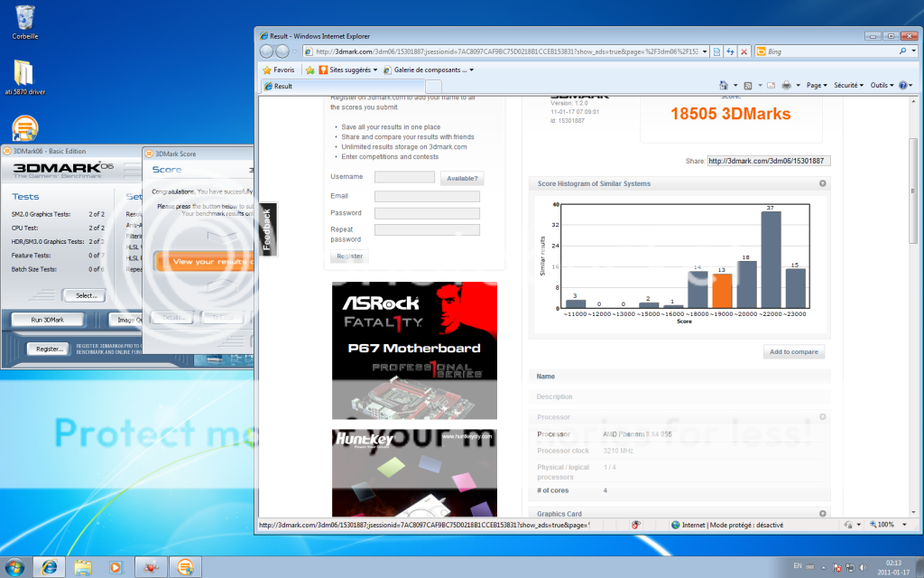Refresh the page with the refresh icon
Image resolution: width=924 pixels, height=578 pixels.
tap(730, 51)
